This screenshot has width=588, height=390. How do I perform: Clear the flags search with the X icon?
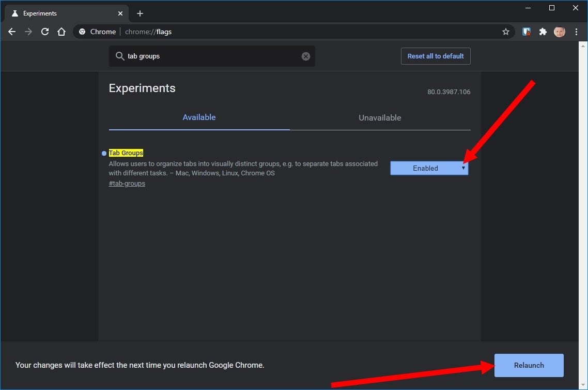coord(305,56)
